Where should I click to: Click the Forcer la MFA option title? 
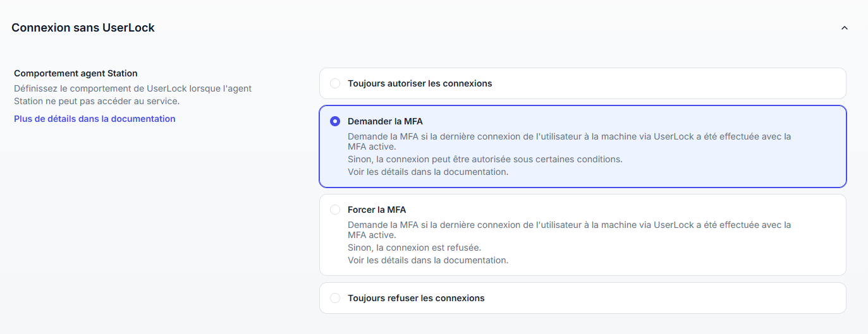point(377,210)
